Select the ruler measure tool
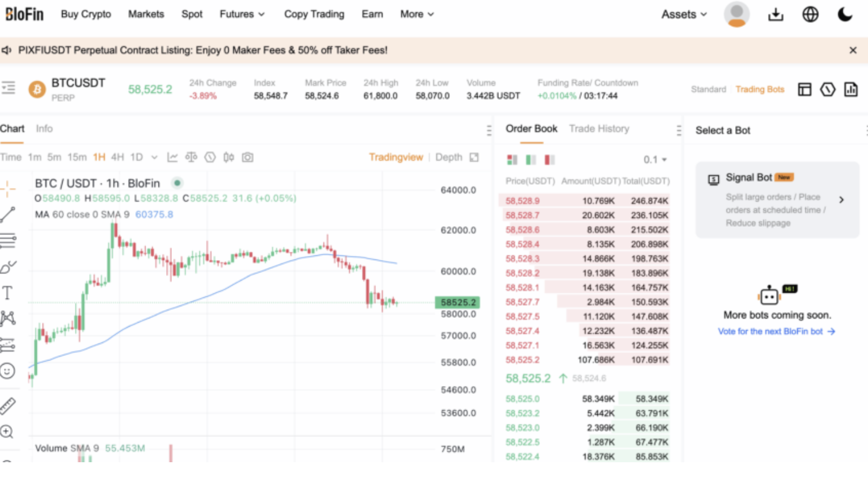This screenshot has width=868, height=478. point(8,405)
